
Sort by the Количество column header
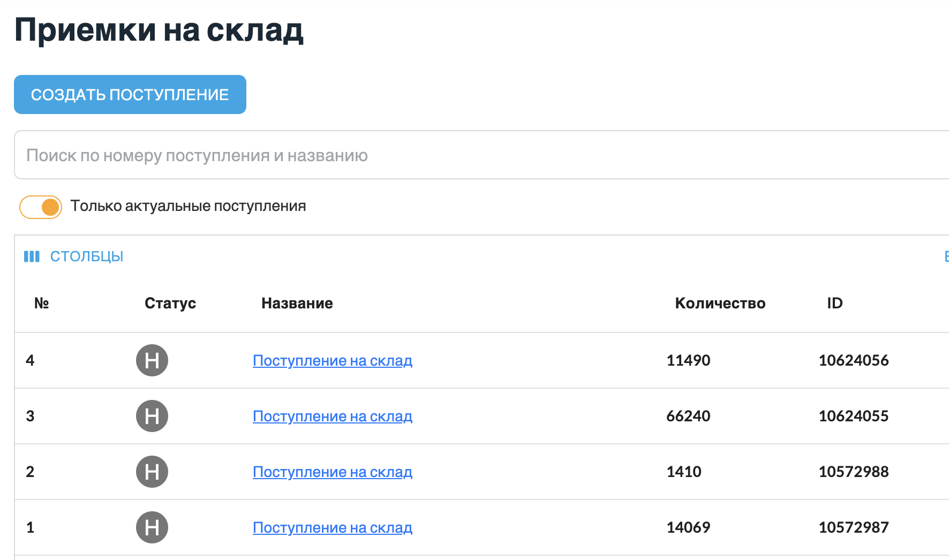[720, 303]
